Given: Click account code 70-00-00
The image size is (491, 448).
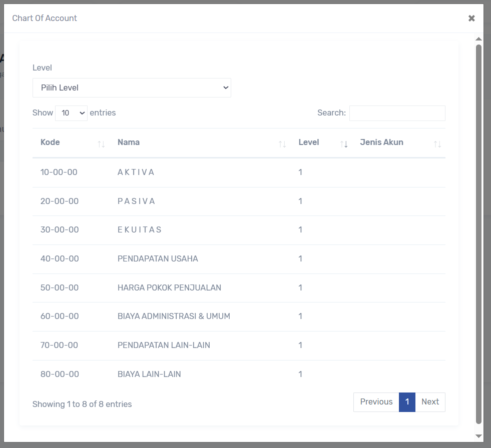Looking at the screenshot, I should [x=59, y=345].
